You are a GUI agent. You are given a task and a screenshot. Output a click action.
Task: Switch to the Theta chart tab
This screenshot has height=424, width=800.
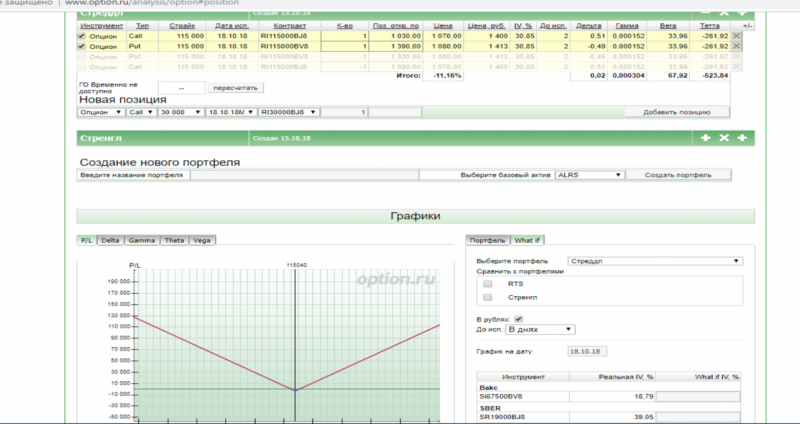pyautogui.click(x=174, y=240)
